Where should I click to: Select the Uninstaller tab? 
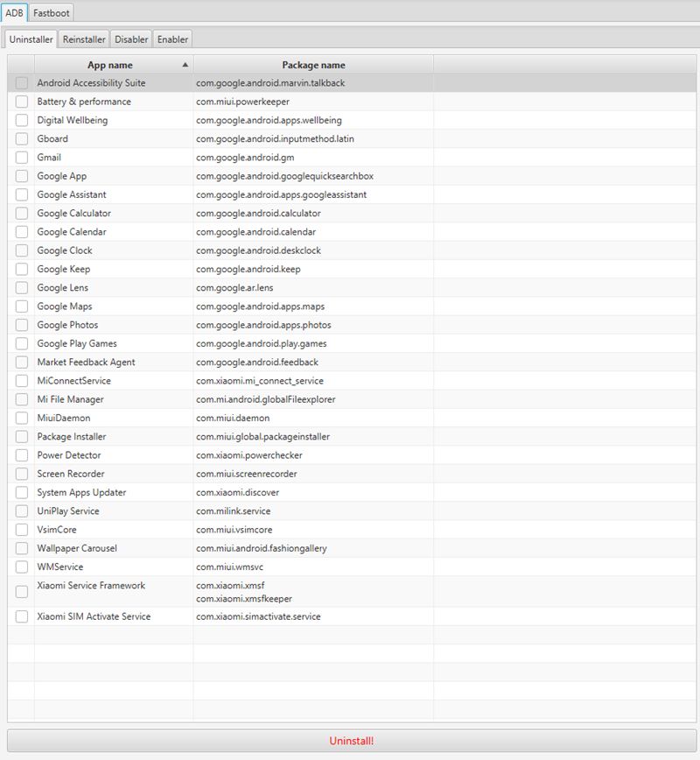pos(31,39)
